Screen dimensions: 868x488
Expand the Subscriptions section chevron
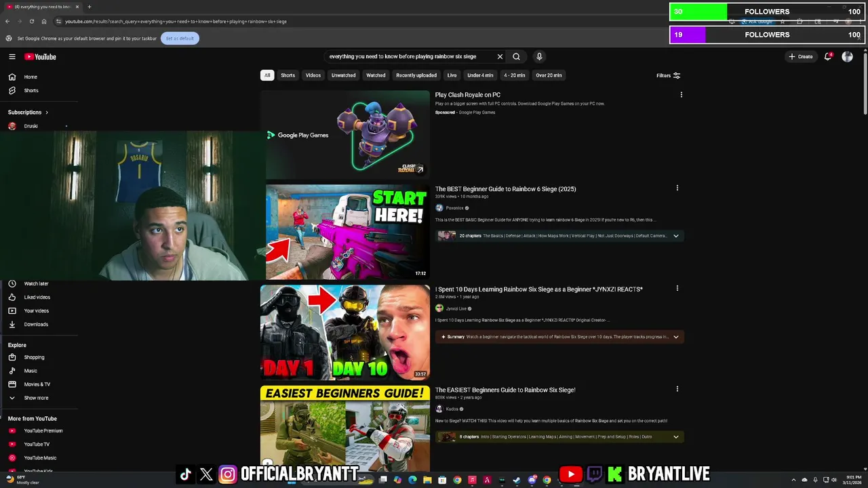47,113
